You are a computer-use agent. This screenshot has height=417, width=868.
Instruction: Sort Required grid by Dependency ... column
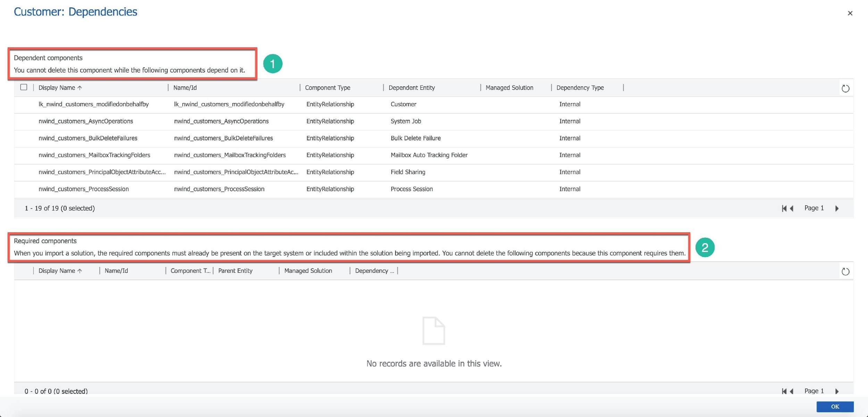[x=374, y=270]
